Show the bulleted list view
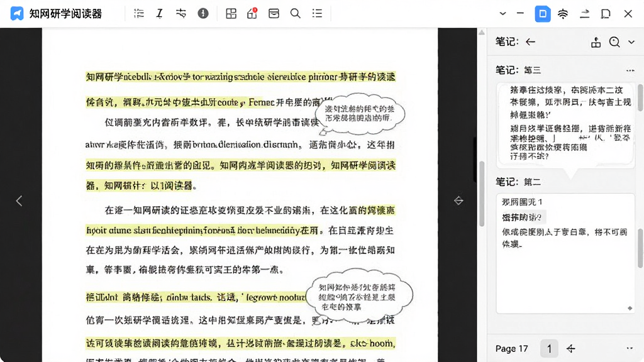 point(317,14)
